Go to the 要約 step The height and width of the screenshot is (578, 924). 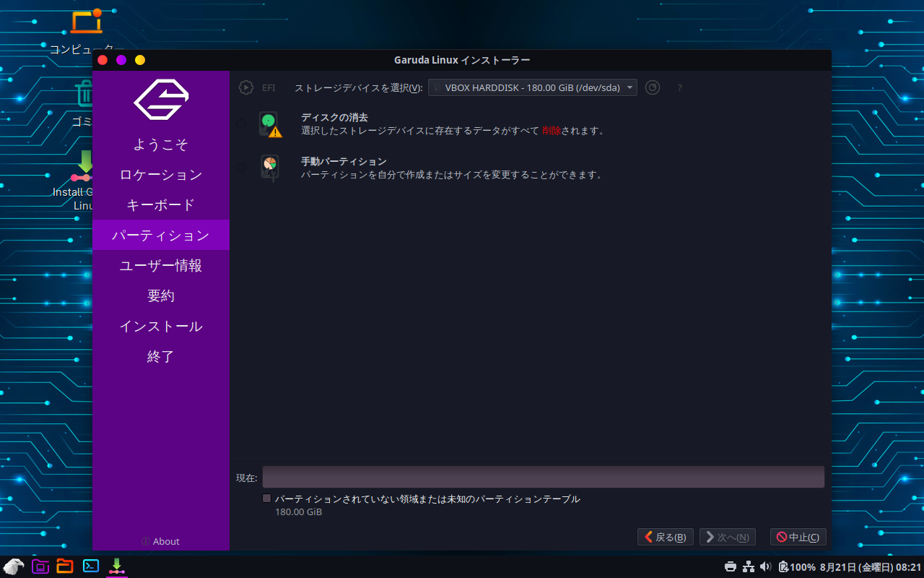point(161,296)
